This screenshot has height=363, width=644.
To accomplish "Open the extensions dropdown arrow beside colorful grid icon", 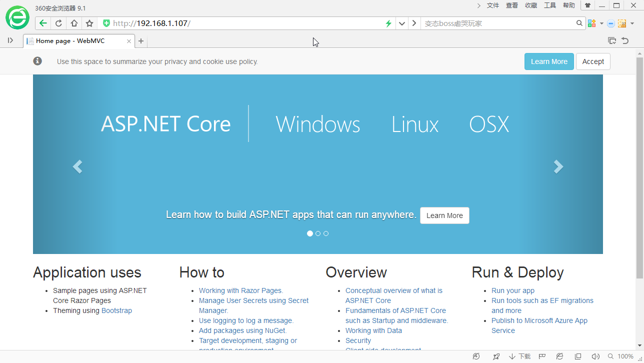I will pos(601,23).
